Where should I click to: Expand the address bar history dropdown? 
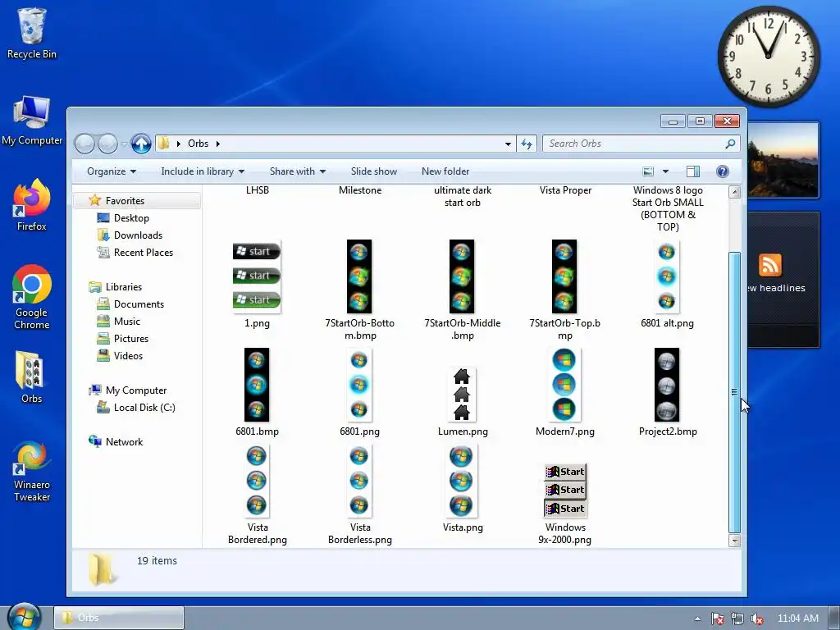point(507,144)
